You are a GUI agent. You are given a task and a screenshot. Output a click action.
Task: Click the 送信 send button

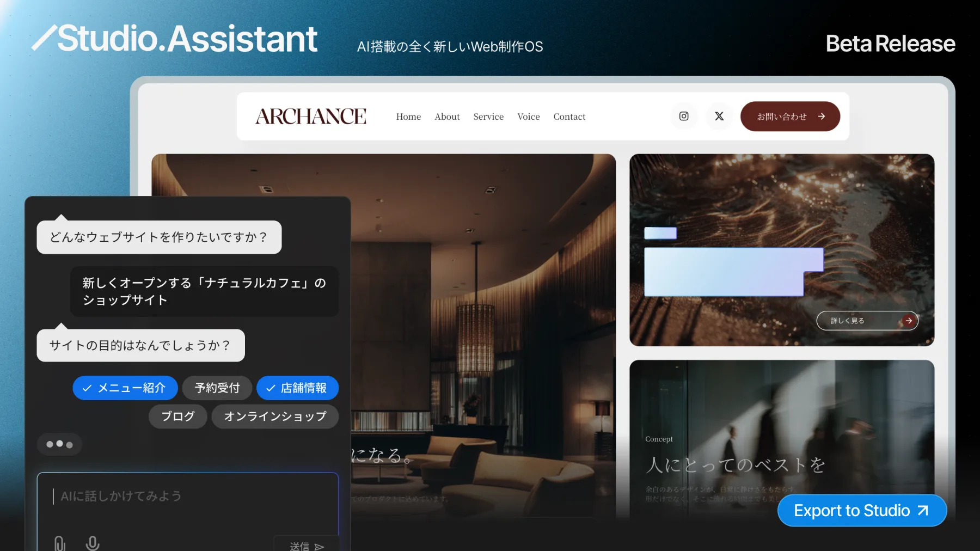(307, 544)
